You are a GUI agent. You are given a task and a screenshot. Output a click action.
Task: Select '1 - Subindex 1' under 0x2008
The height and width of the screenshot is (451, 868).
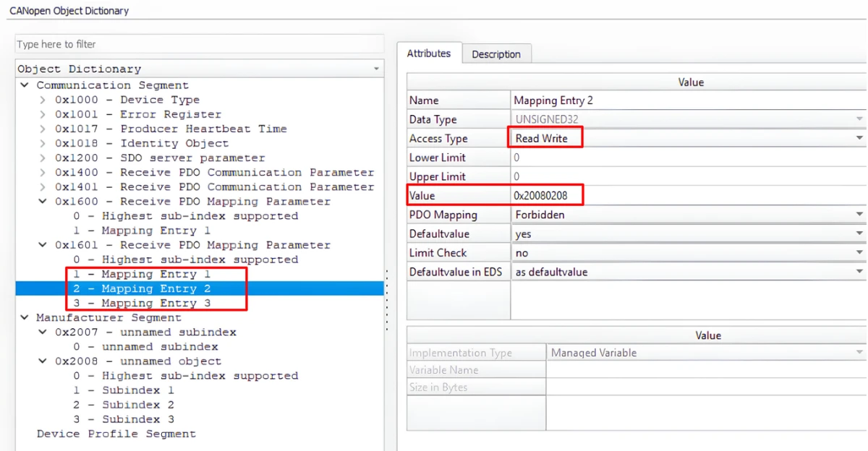coord(124,390)
